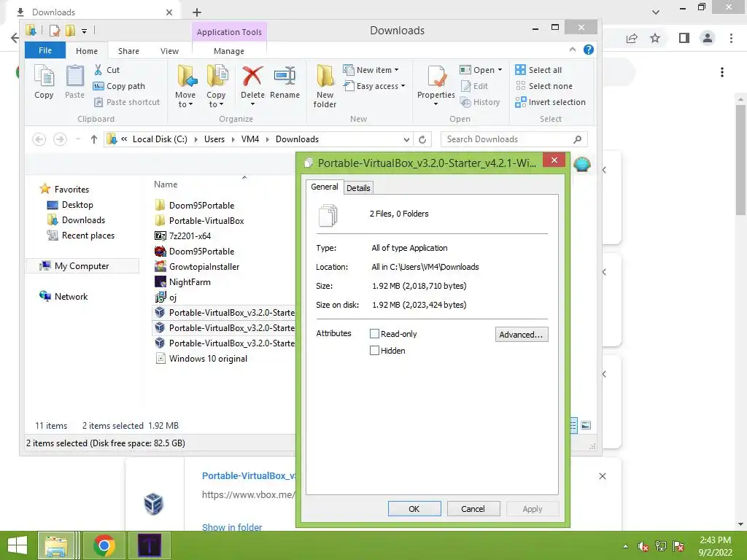Open File Explorer taskbar icon
The width and height of the screenshot is (747, 560).
click(x=56, y=545)
